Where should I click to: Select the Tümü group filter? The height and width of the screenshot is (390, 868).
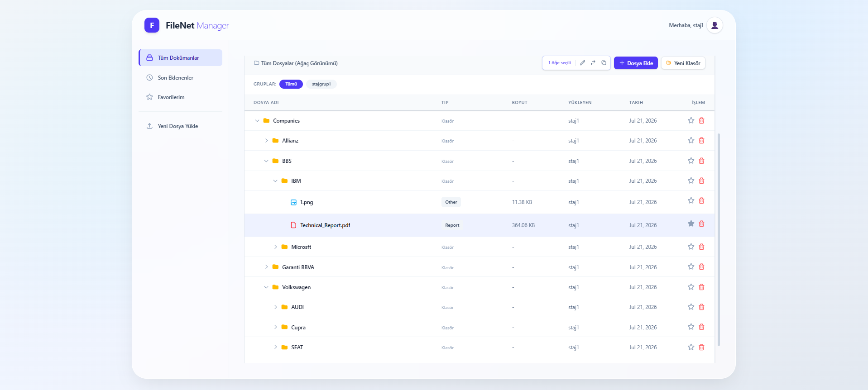coord(291,84)
